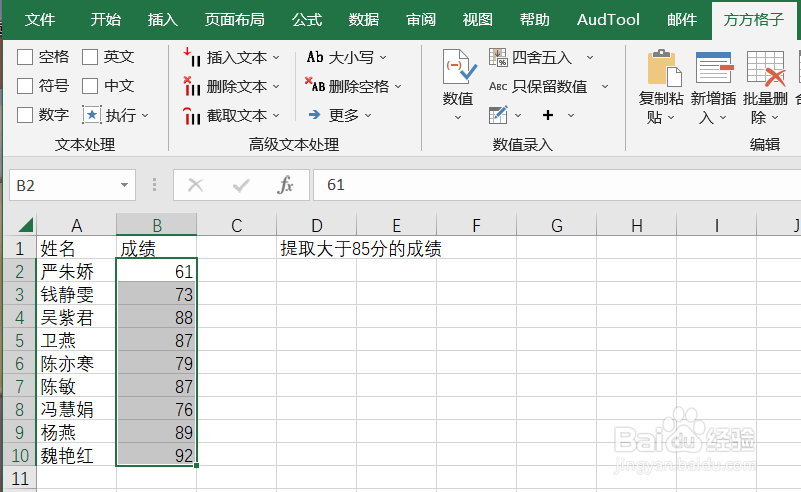801x492 pixels.
Task: Switch to the 邮件 tab
Action: [x=682, y=20]
